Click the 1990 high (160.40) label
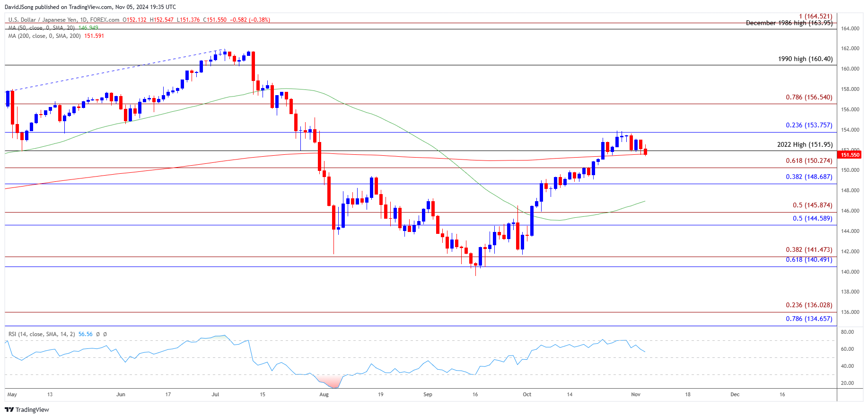 pos(805,59)
